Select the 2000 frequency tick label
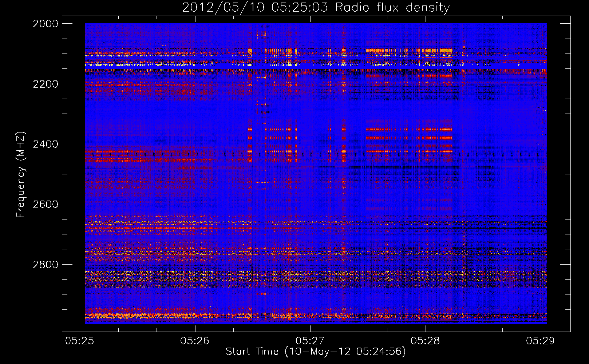The width and height of the screenshot is (589, 364). tap(46, 24)
